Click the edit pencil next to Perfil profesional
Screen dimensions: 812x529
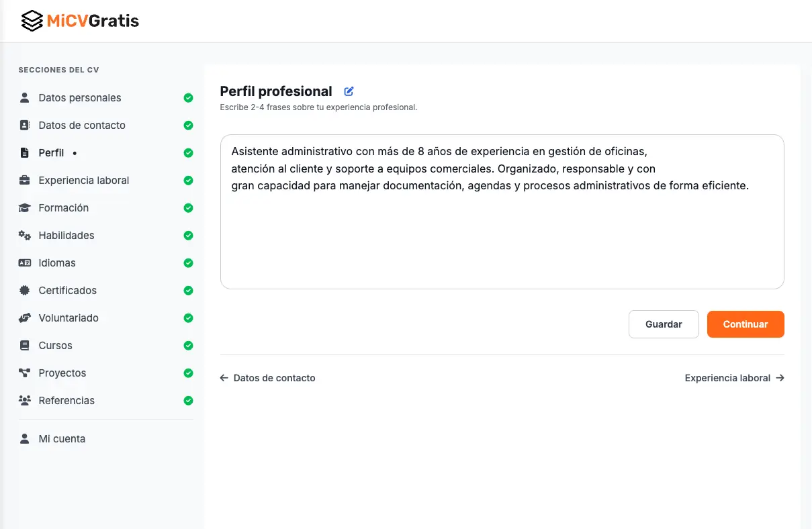(x=349, y=91)
